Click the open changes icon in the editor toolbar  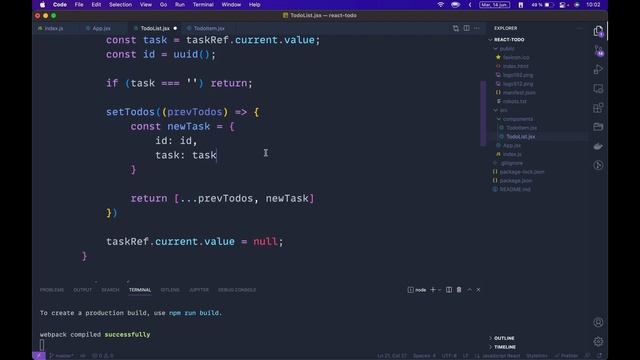point(456,28)
